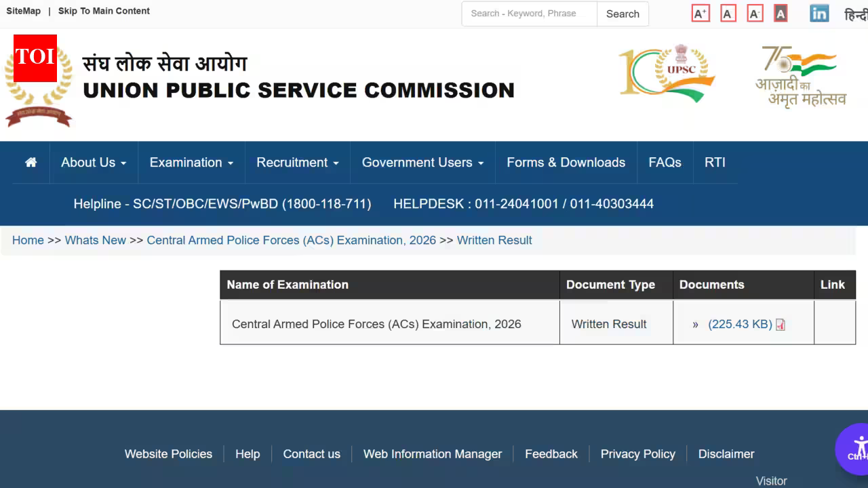This screenshot has width=868, height=488.
Task: Click the Home icon in navigation bar
Action: pos(31,163)
